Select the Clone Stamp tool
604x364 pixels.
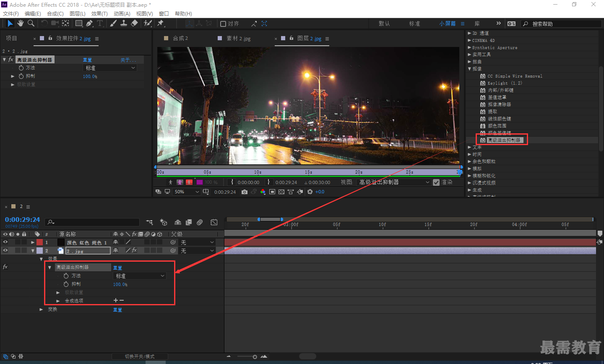[x=124, y=23]
